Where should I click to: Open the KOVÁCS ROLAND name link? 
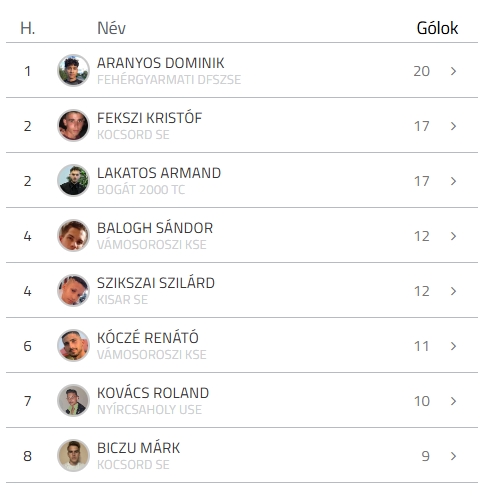153,393
